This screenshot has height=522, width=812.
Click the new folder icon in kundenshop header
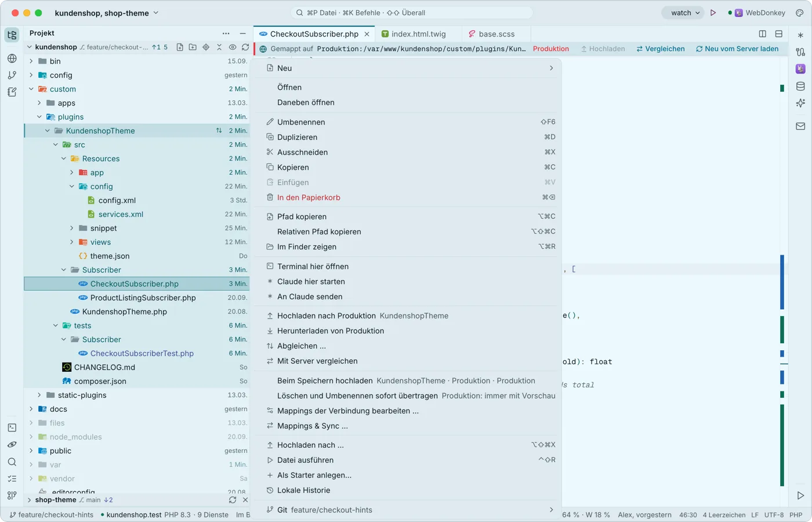tap(193, 47)
